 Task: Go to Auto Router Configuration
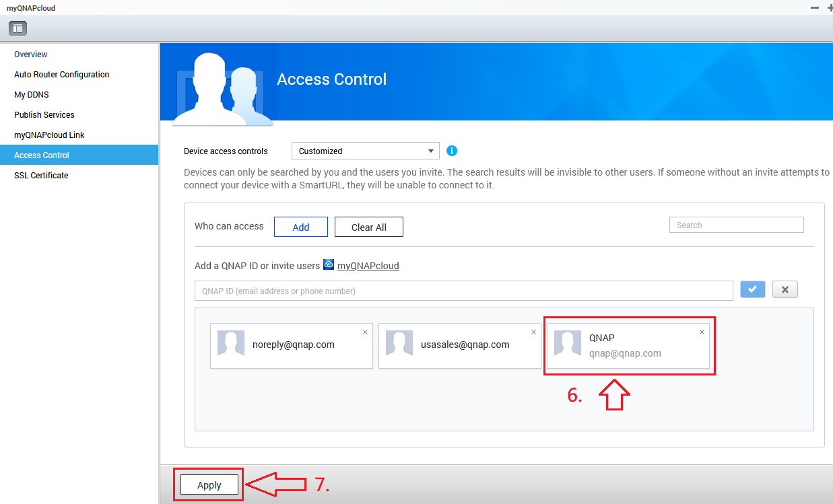point(61,75)
